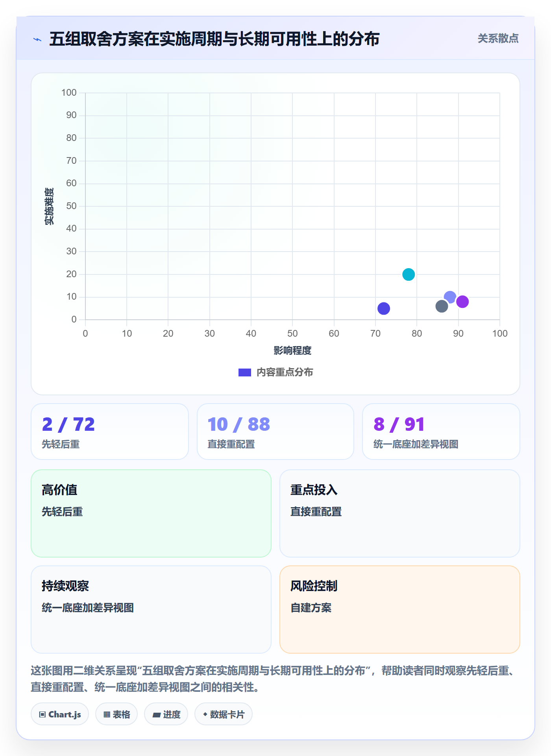This screenshot has width=551, height=756.
Task: Click the 影响程度 x-axis title
Action: [x=292, y=350]
